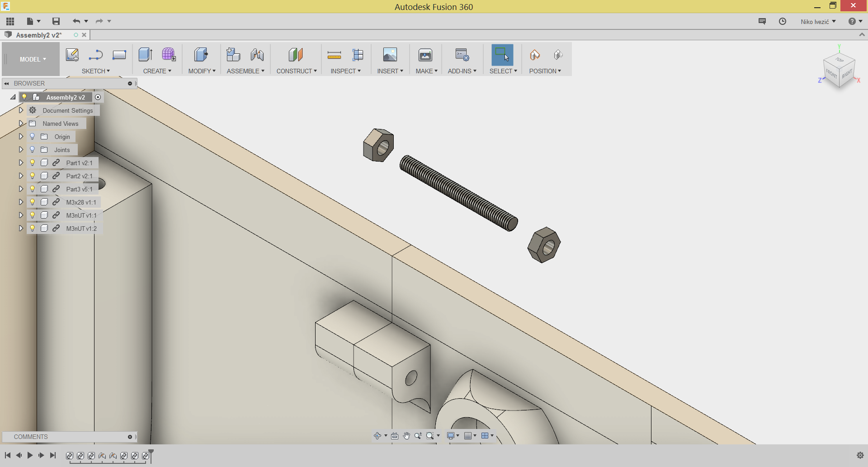868x467 pixels.
Task: Click the Undo arrow icon
Action: [76, 21]
